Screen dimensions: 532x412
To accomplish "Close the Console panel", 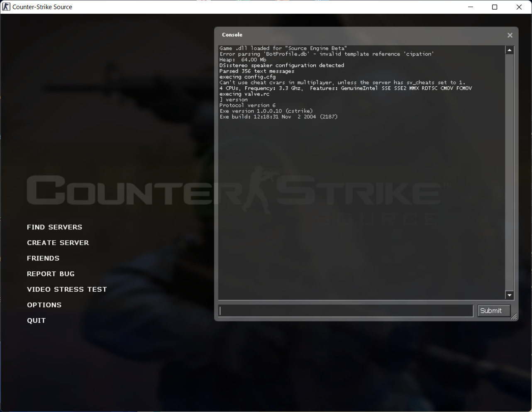I will tap(510, 35).
